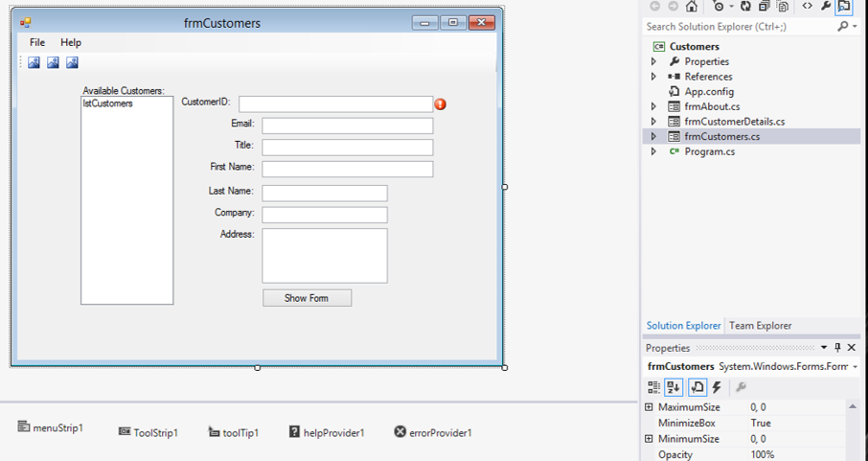Expand the frmCustomers.cs node
Image resolution: width=868 pixels, height=461 pixels.
pyautogui.click(x=653, y=136)
